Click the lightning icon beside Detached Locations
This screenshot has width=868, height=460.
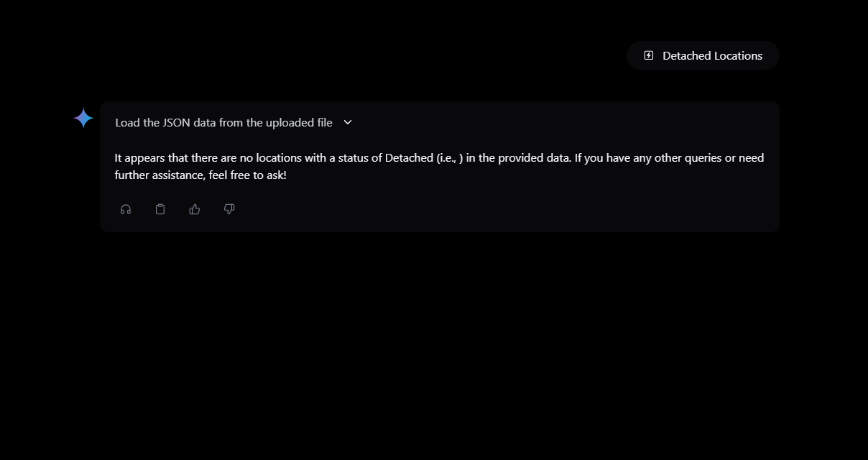tap(649, 55)
